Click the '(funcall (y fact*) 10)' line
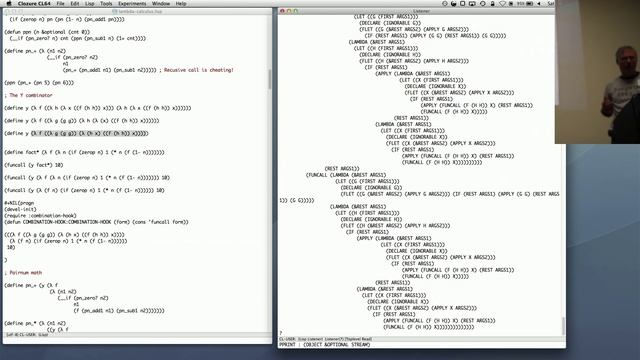Viewport: 640px width, 360px height. pos(34,165)
